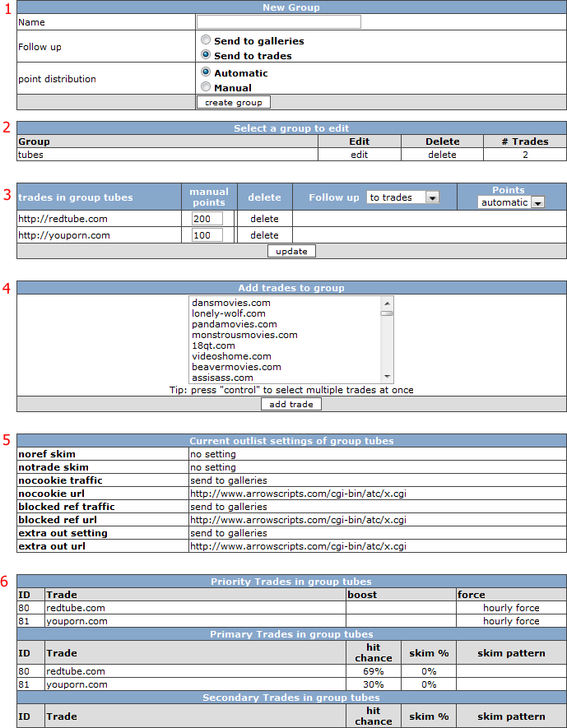Click the trades list scroll up arrow
The image size is (567, 728).
pyautogui.click(x=387, y=303)
